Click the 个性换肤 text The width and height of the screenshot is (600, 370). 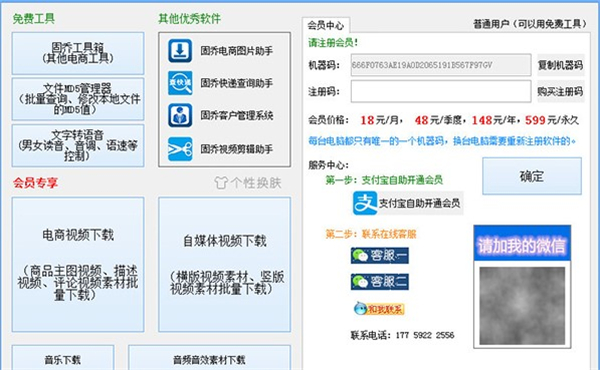256,183
